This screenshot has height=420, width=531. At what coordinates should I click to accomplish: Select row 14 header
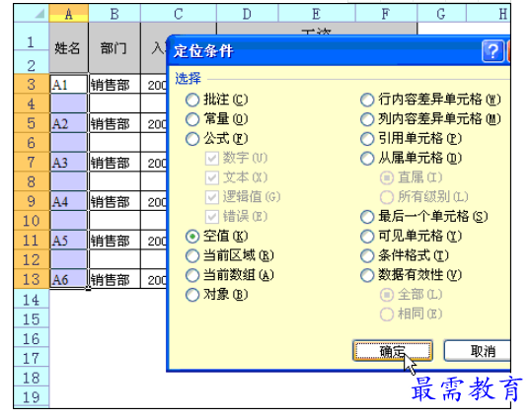32,300
